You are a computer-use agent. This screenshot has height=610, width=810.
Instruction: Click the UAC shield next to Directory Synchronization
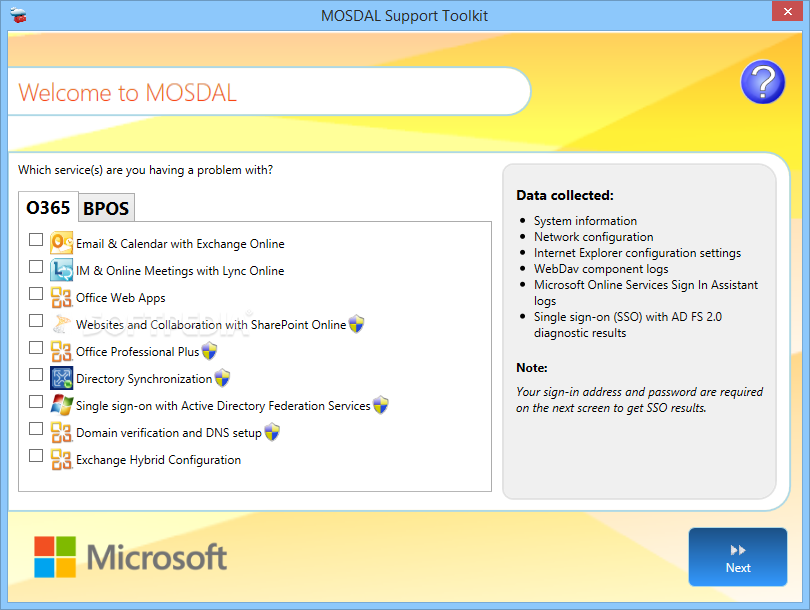222,378
